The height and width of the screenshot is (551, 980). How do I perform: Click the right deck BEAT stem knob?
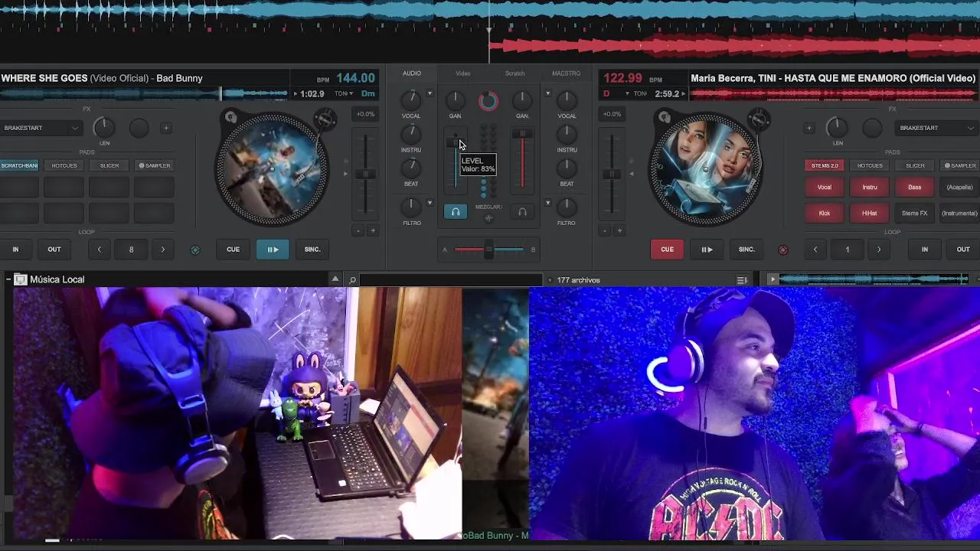click(x=567, y=168)
